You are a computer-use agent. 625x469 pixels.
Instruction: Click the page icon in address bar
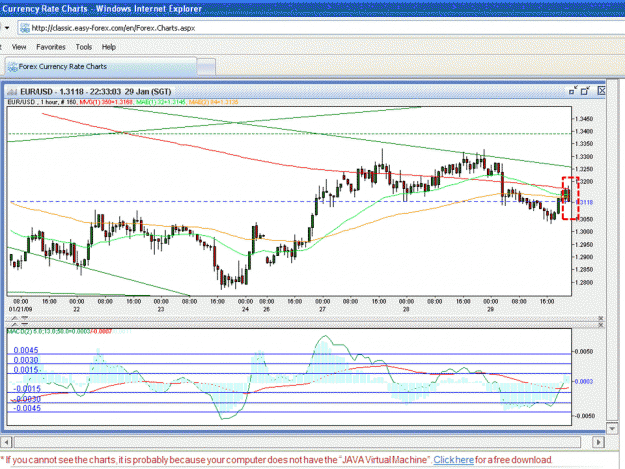tap(25, 28)
